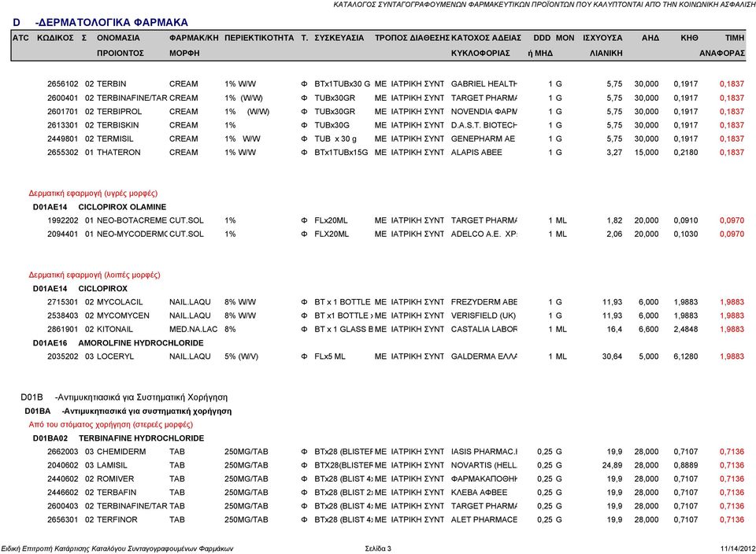This screenshot has width=756, height=554.
Task: Click the product name "KITONAIL"
Action: click(115, 330)
